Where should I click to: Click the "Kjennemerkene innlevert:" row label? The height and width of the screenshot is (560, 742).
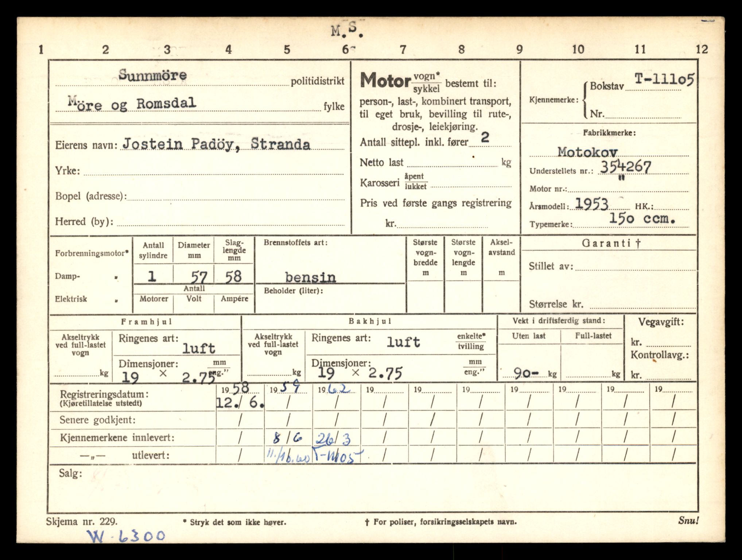point(117,437)
